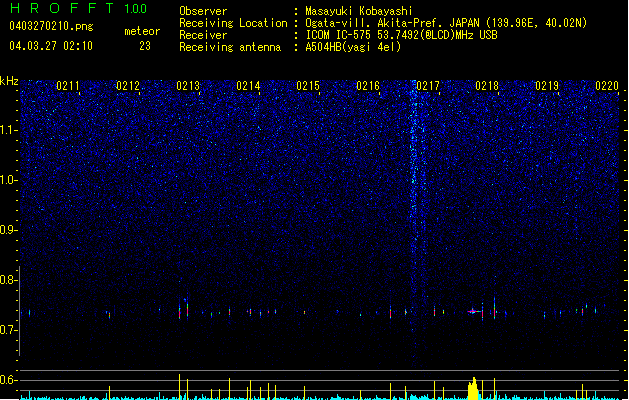629x400 pixels.
Task: Click the 1.0 kHz axis label
Action: (x=9, y=180)
